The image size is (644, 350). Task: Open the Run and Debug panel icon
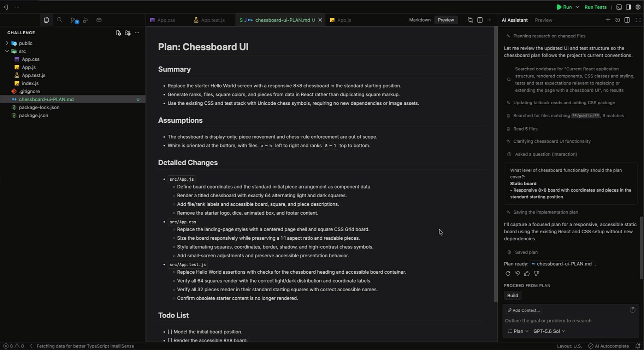tap(86, 20)
